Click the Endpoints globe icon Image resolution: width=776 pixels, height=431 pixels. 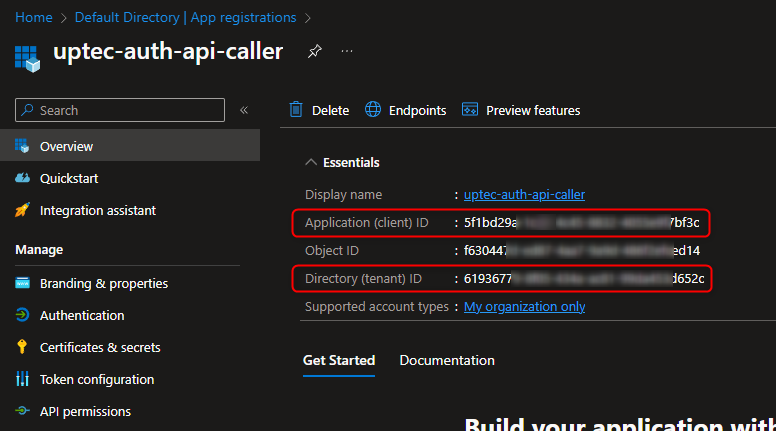point(373,110)
